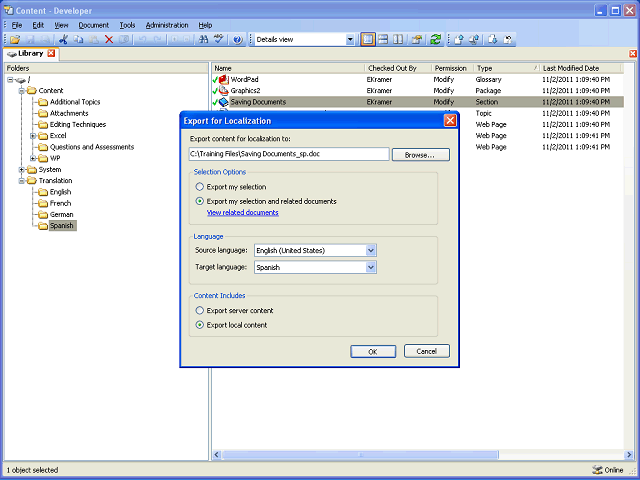Viewport: 640px width, 480px height.
Task: Click the red close-pane X at far right
Action: click(x=633, y=53)
